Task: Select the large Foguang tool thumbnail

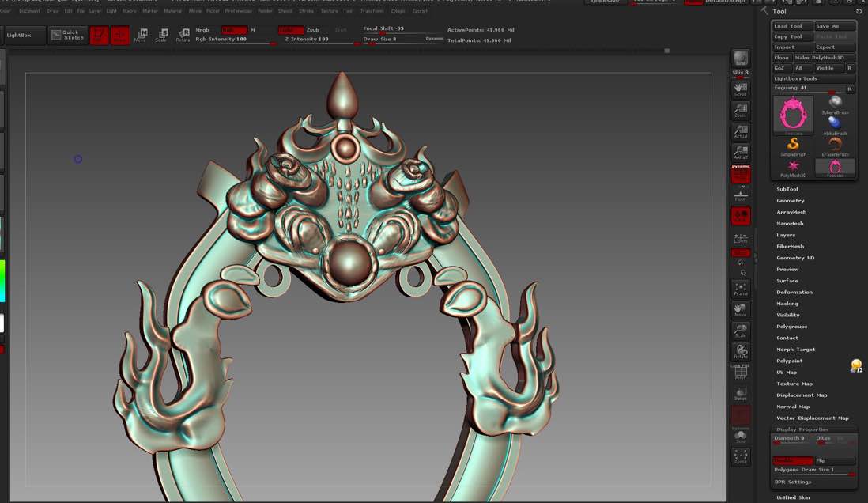Action: click(x=793, y=115)
